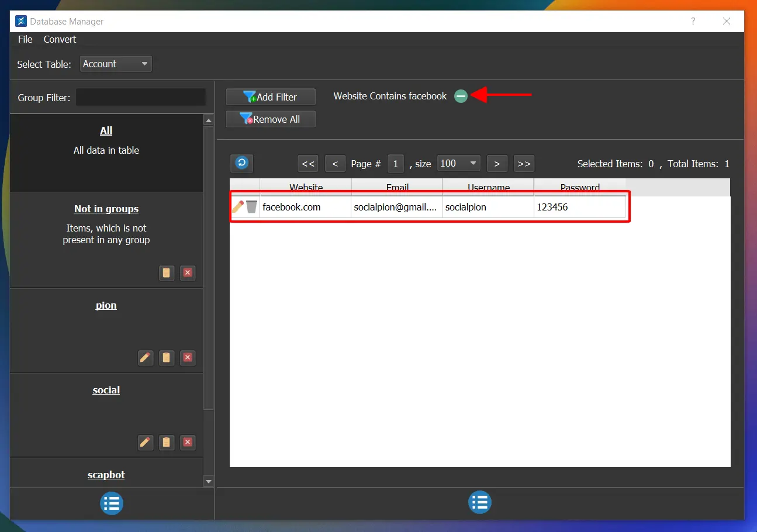Screen dimensions: 757x532
Task: Sort by the Email column header
Action: pos(397,188)
